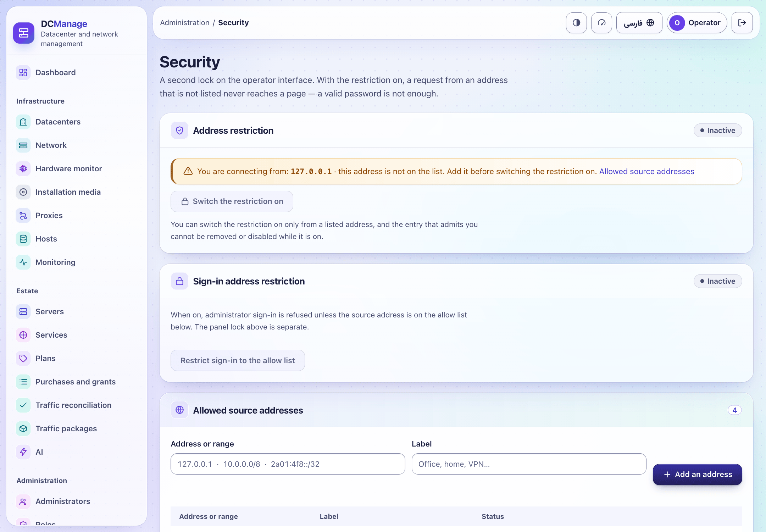The image size is (766, 532).
Task: Focus the Label input field
Action: (529, 464)
